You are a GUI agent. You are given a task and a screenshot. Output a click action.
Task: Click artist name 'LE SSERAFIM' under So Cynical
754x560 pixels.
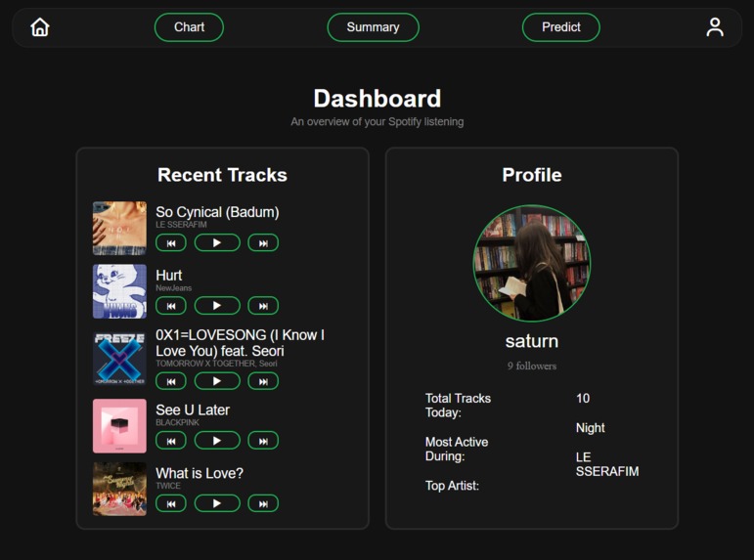[181, 225]
